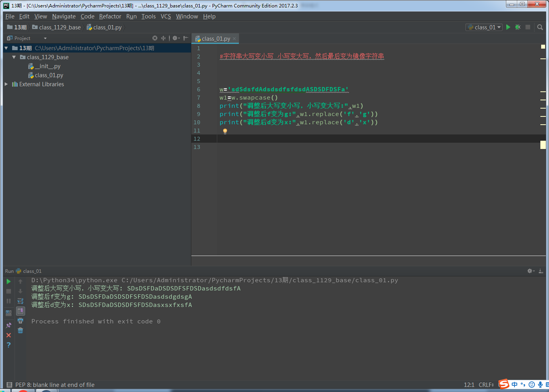Open the Refactor menu
Image resolution: width=549 pixels, height=392 pixels.
pos(110,16)
